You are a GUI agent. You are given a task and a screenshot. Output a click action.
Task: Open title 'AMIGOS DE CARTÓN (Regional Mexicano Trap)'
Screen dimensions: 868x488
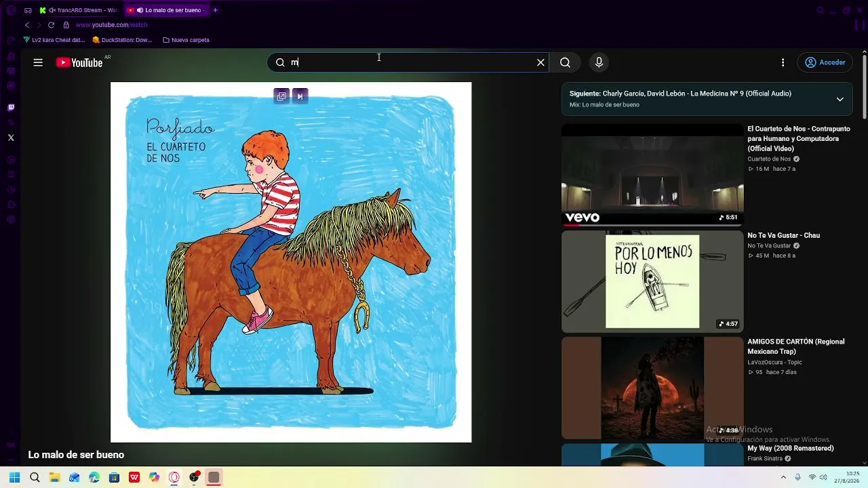click(x=796, y=346)
